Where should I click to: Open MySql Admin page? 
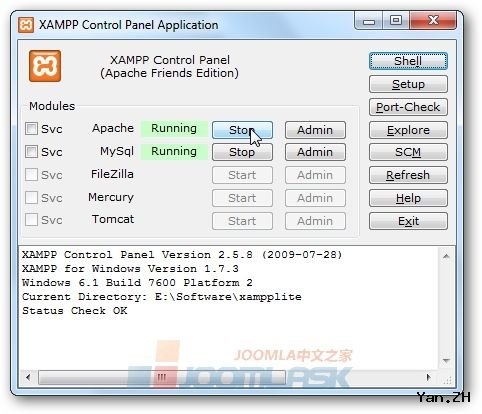click(315, 152)
